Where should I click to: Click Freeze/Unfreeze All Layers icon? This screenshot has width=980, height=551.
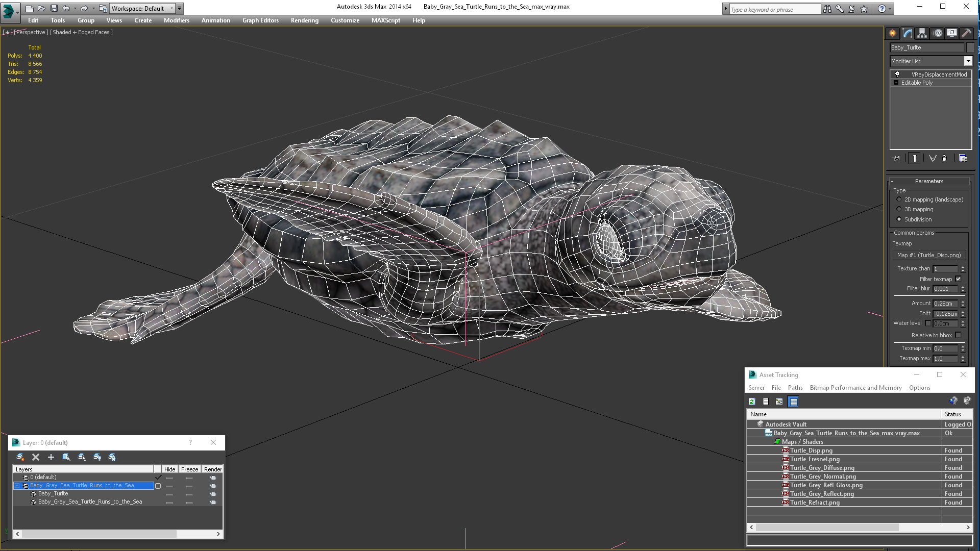tap(112, 457)
